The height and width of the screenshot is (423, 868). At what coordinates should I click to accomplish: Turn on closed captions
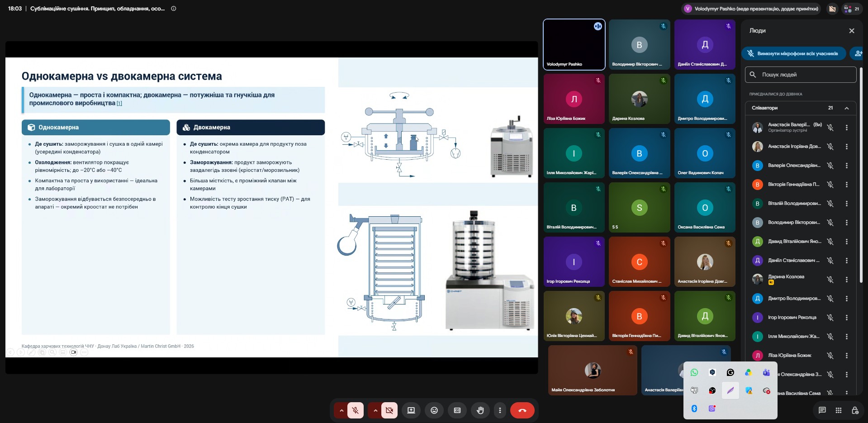coord(457,410)
